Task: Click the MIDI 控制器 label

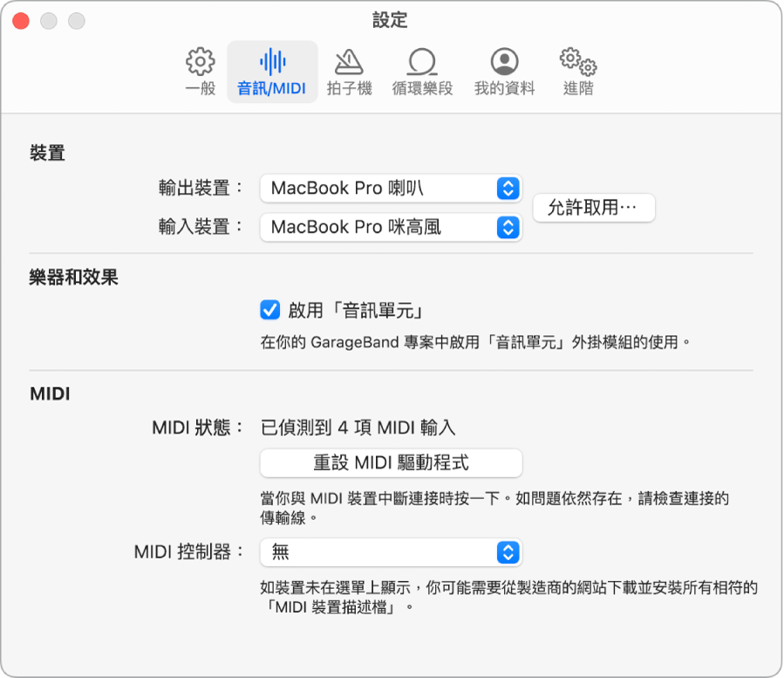Action: pos(188,552)
